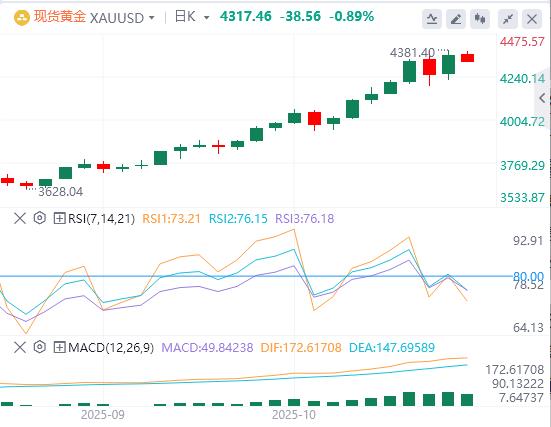Click the MACD axis value 7.64737

[x=521, y=398]
